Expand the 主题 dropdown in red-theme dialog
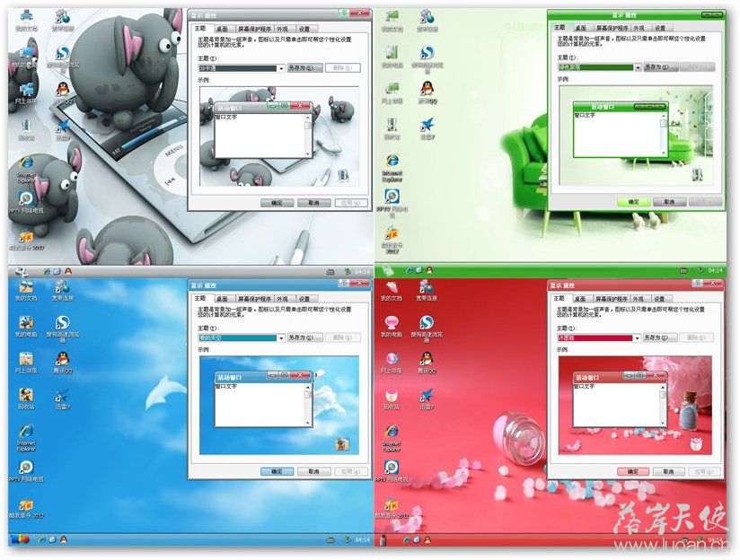The width and height of the screenshot is (740, 560). coord(639,337)
